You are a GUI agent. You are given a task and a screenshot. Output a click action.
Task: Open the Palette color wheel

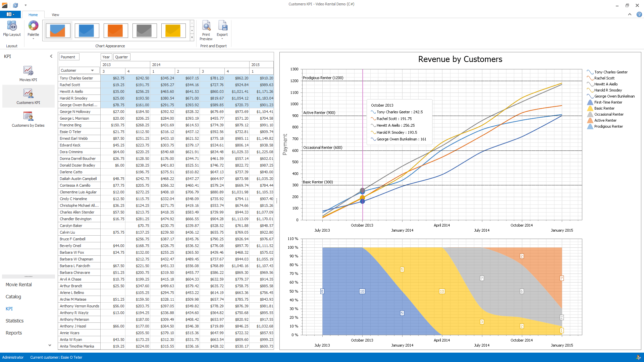coord(33,26)
